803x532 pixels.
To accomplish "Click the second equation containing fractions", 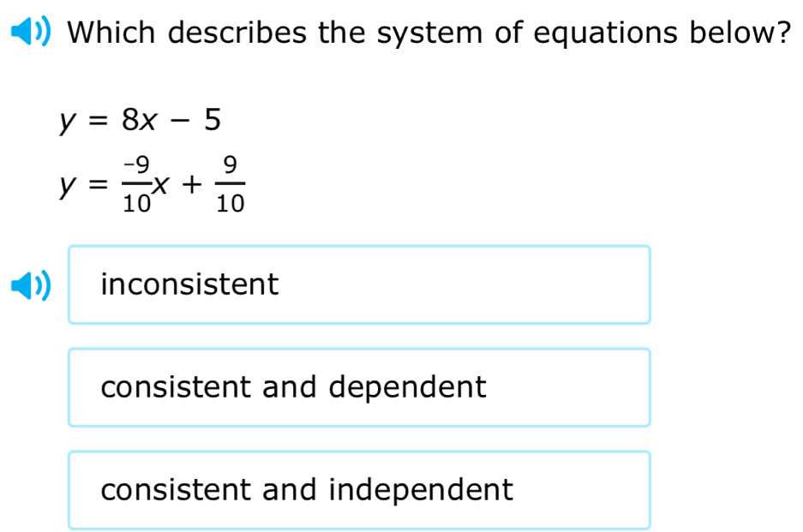I will pyautogui.click(x=152, y=184).
